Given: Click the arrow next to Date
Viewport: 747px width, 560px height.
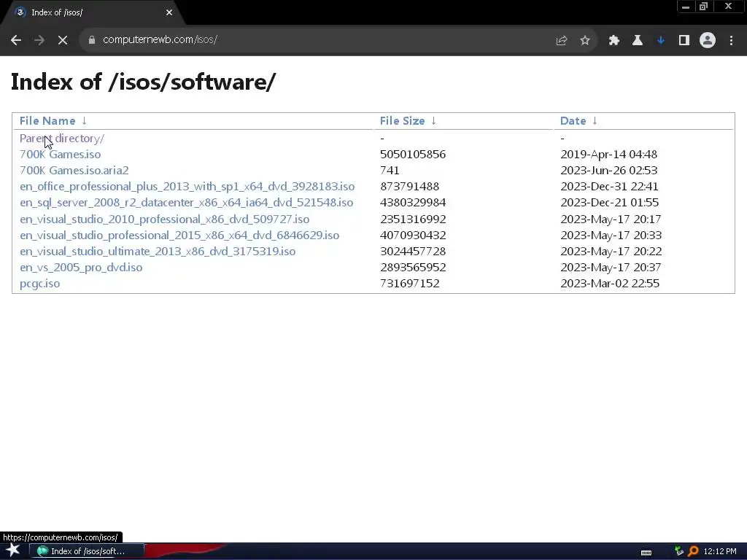Looking at the screenshot, I should point(595,121).
